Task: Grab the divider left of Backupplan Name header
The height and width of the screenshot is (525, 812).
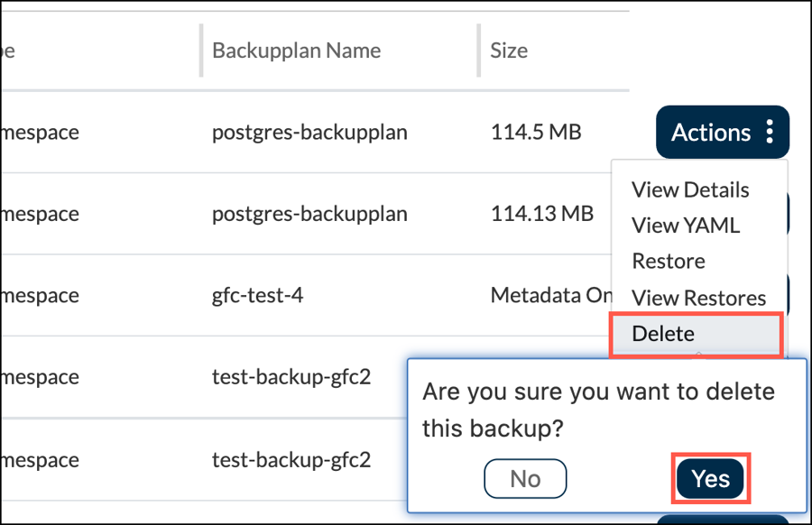Action: 200,50
